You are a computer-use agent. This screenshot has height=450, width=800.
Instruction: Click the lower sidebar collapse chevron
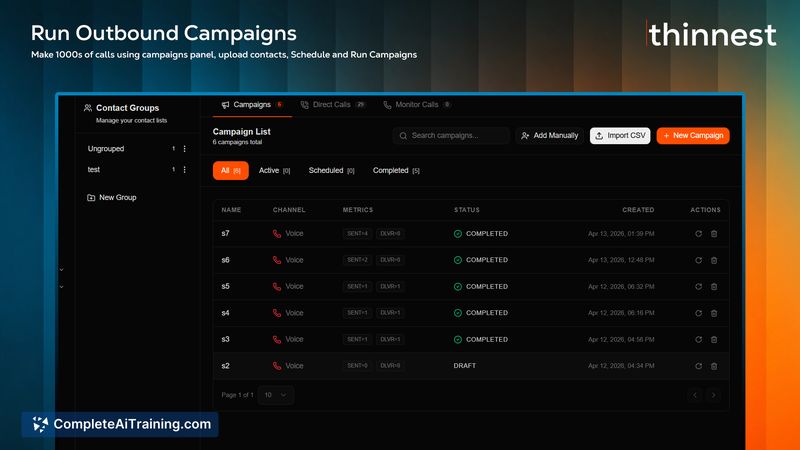(61, 287)
